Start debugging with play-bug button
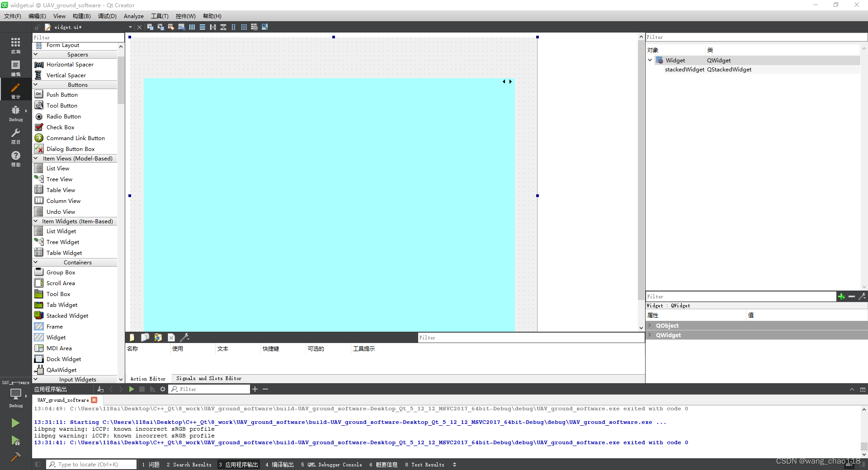This screenshot has height=470, width=868. pyautogui.click(x=15, y=441)
